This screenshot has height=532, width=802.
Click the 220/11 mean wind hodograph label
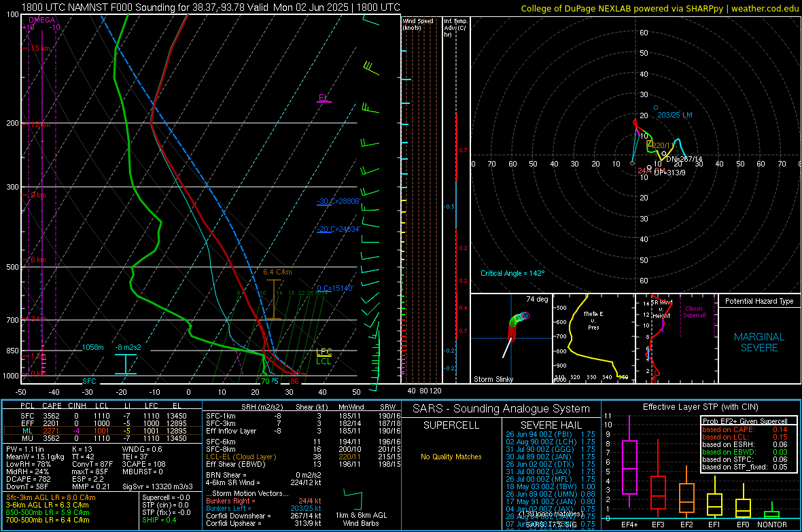point(663,146)
